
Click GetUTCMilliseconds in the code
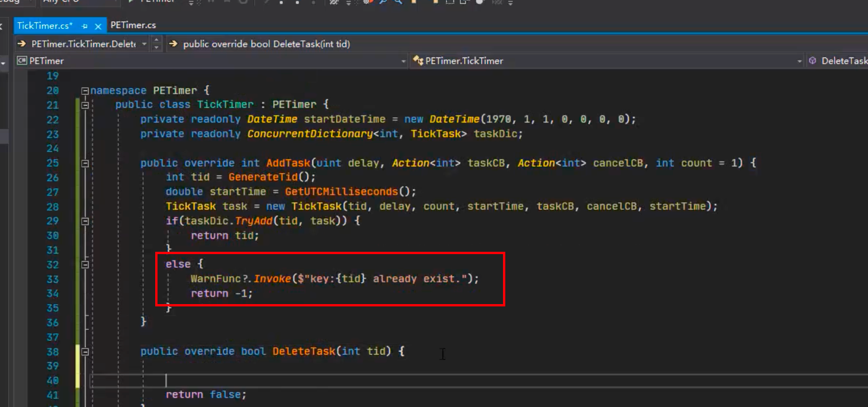coord(341,192)
